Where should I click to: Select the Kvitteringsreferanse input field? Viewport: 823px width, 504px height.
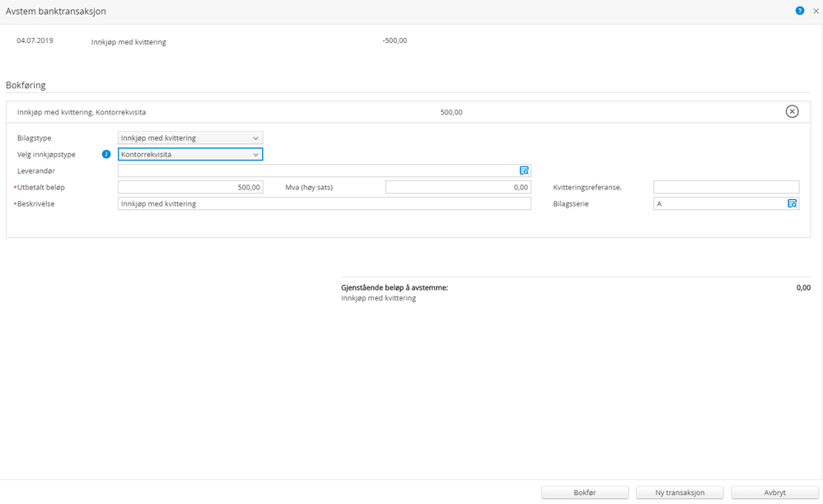[x=726, y=187]
